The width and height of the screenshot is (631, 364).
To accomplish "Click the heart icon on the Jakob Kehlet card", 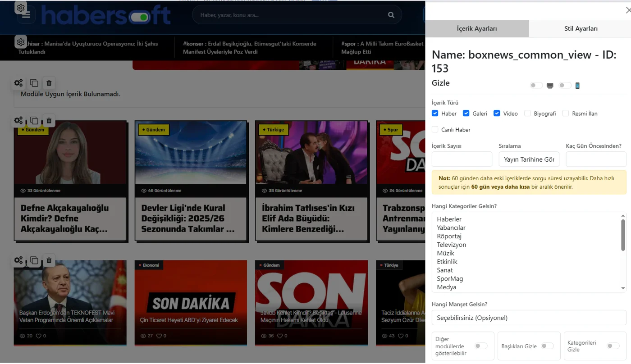I will coord(280,336).
